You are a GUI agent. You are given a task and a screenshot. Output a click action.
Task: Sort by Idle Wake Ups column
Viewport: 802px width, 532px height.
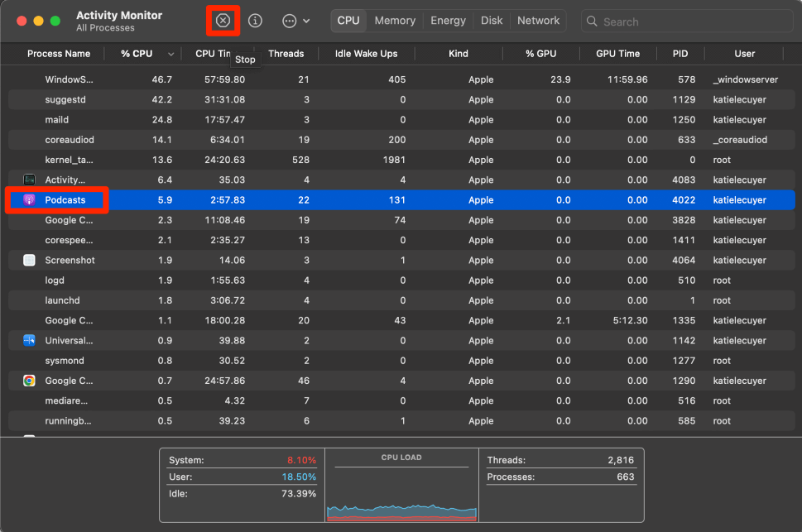366,54
